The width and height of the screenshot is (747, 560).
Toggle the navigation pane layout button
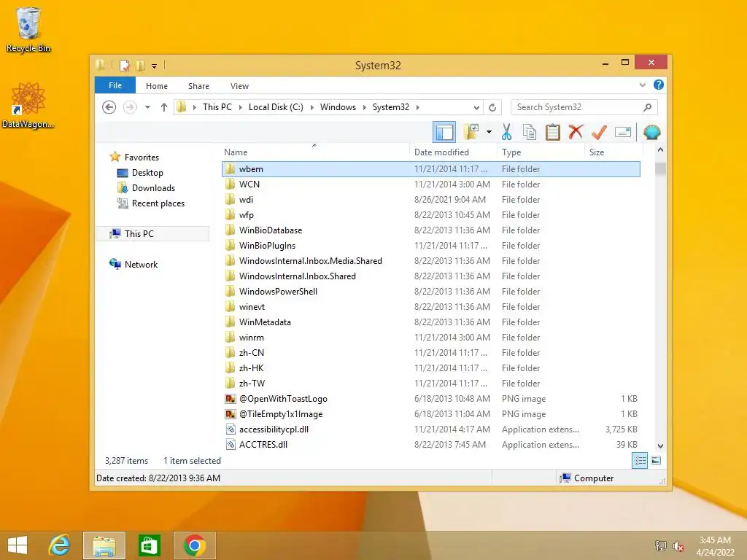444,132
